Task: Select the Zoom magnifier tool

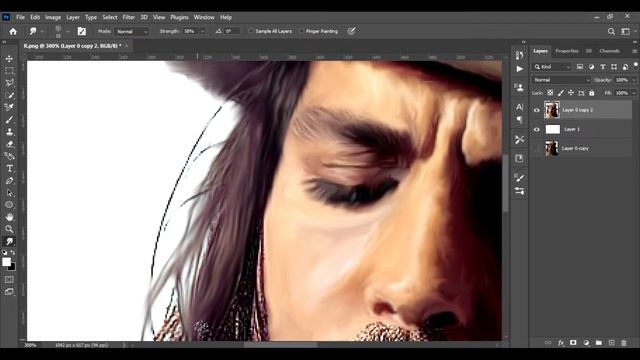Action: tap(9, 229)
